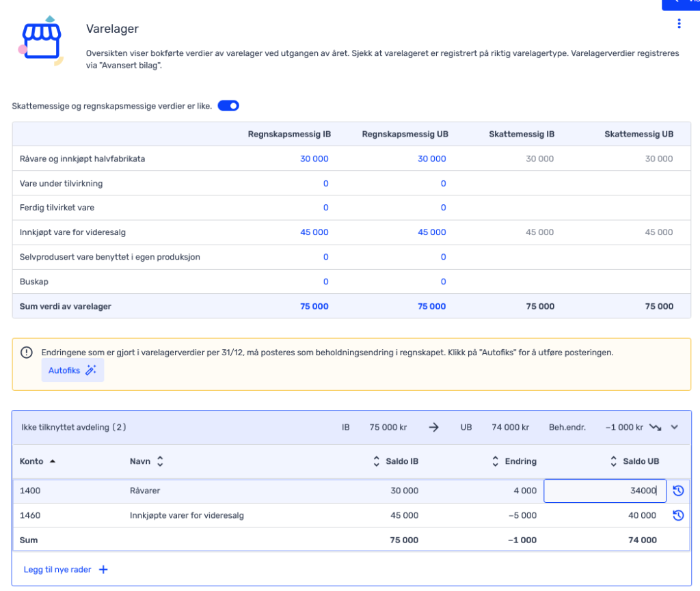Click the blue button at top right corner
The image size is (700, 591).
click(x=681, y=3)
